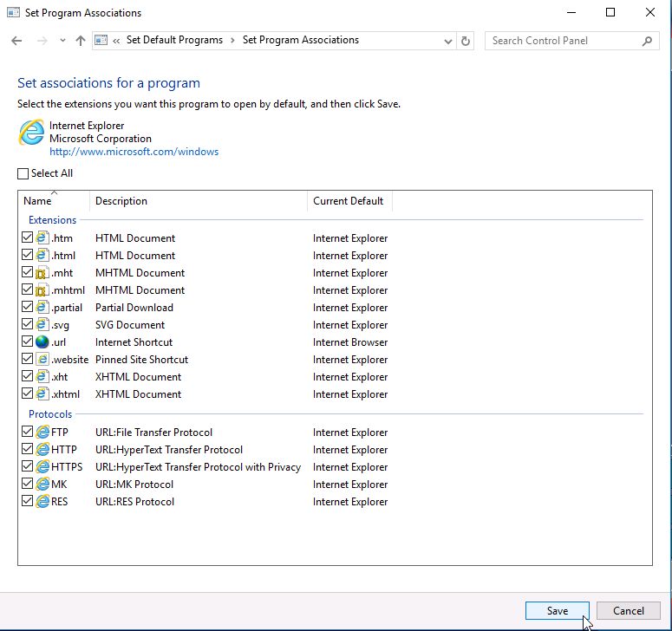Click the Back navigation arrow
Image resolution: width=672 pixels, height=631 pixels.
click(16, 41)
